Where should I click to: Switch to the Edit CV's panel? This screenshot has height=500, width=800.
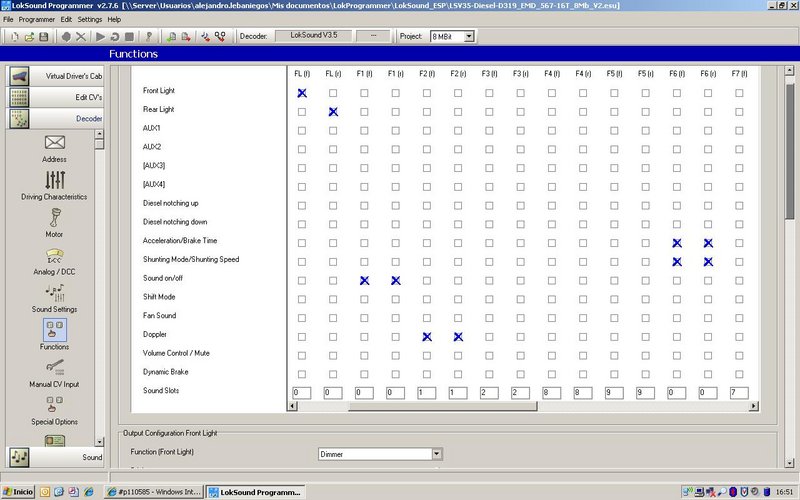point(55,97)
